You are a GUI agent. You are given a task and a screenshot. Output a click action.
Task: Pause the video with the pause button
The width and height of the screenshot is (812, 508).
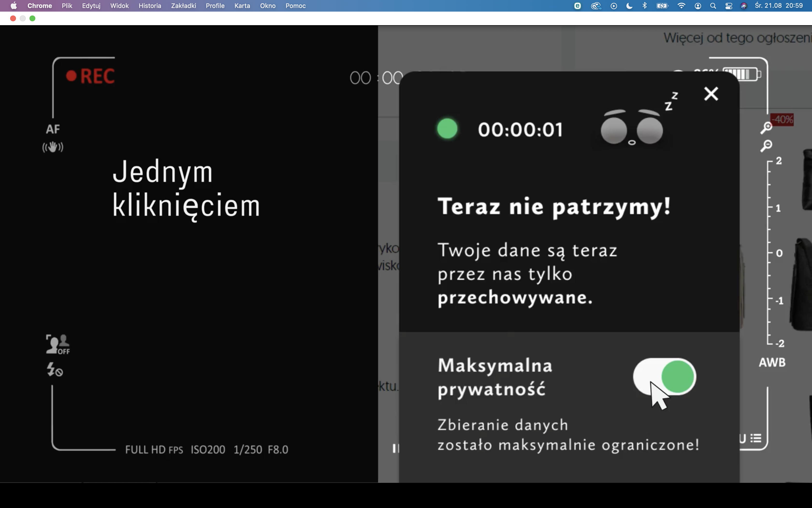tap(396, 448)
